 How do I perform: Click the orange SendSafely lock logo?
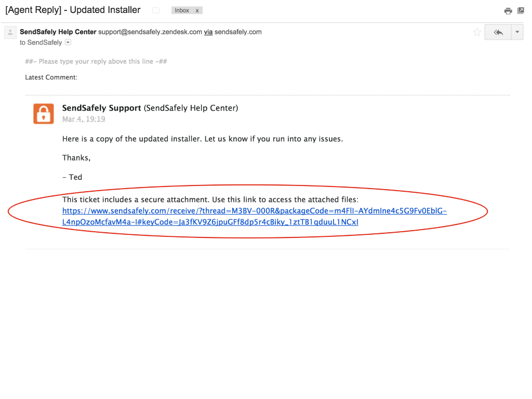44,114
